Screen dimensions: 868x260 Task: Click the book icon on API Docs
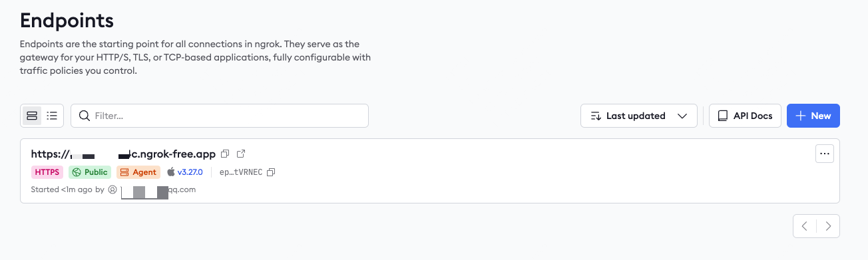(x=722, y=116)
